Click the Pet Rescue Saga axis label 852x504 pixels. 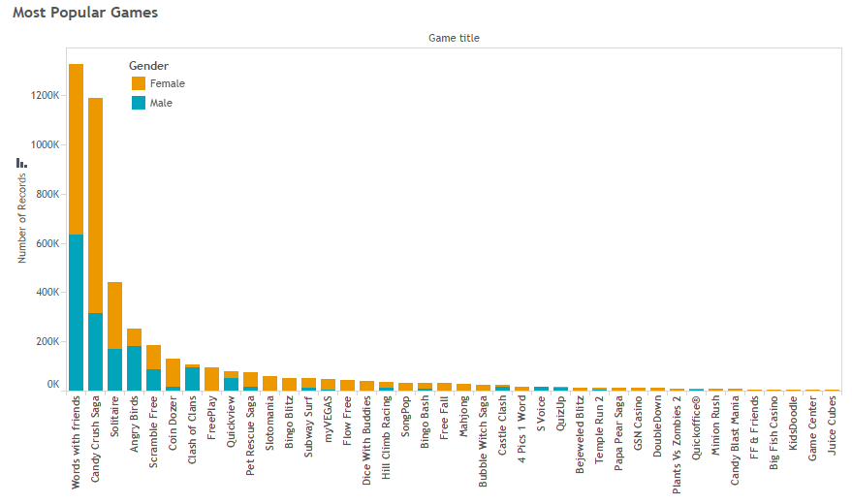coord(250,435)
